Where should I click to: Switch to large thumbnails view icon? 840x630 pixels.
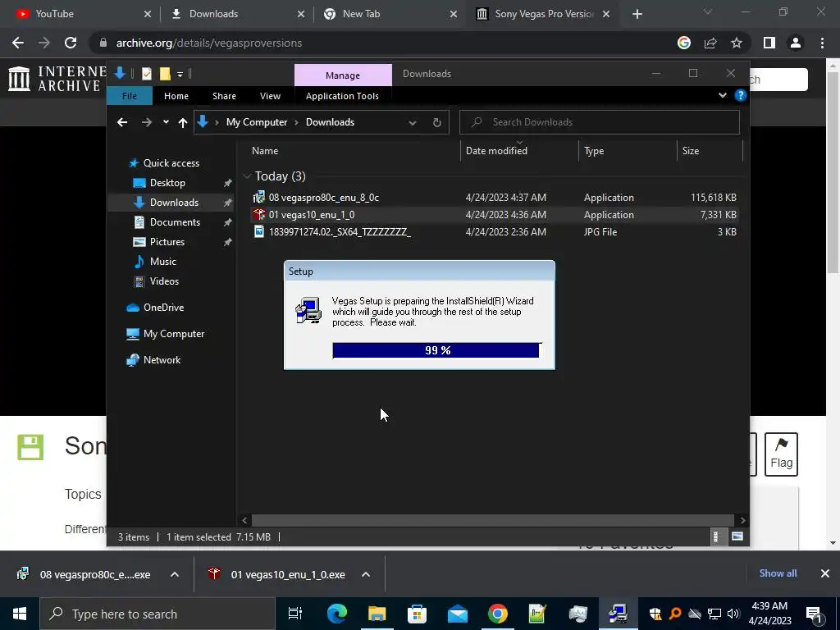(737, 536)
